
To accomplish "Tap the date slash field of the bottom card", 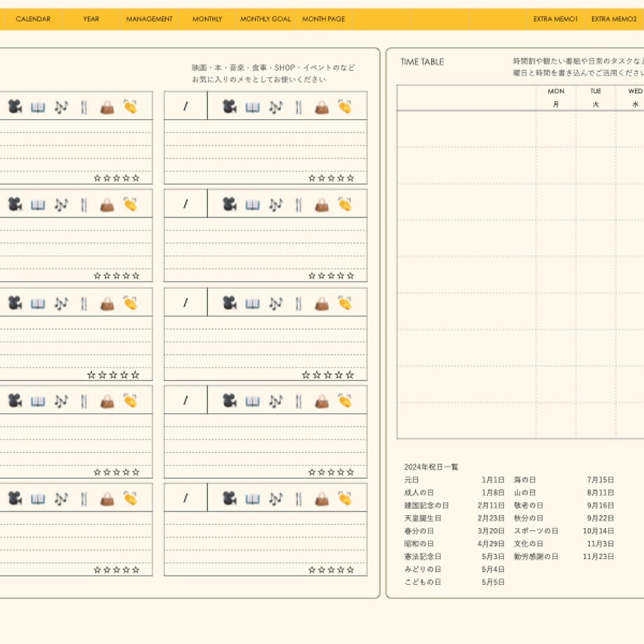I will [185, 498].
